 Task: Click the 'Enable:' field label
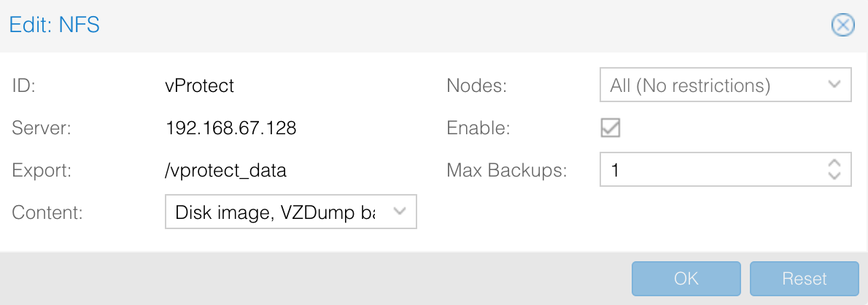[x=478, y=128]
